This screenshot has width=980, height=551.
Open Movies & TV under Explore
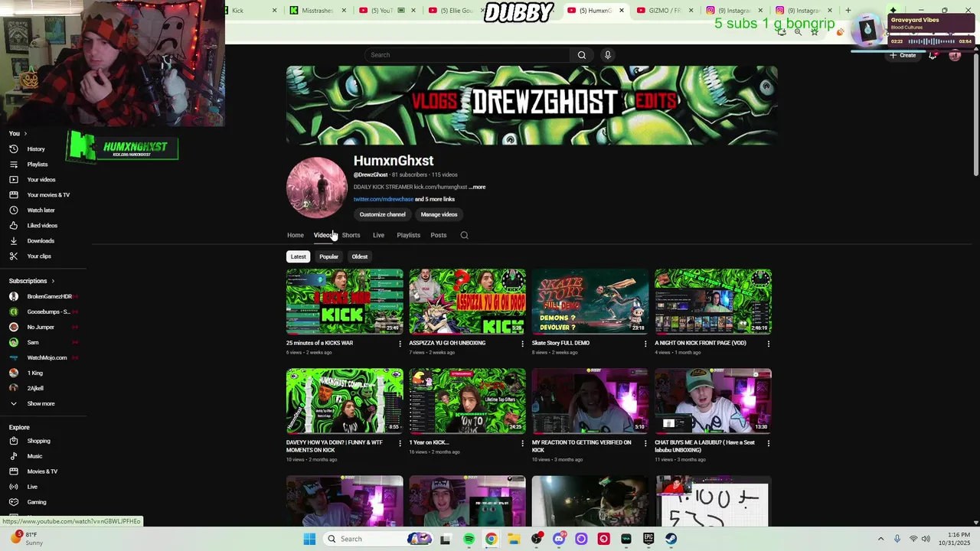[42, 471]
